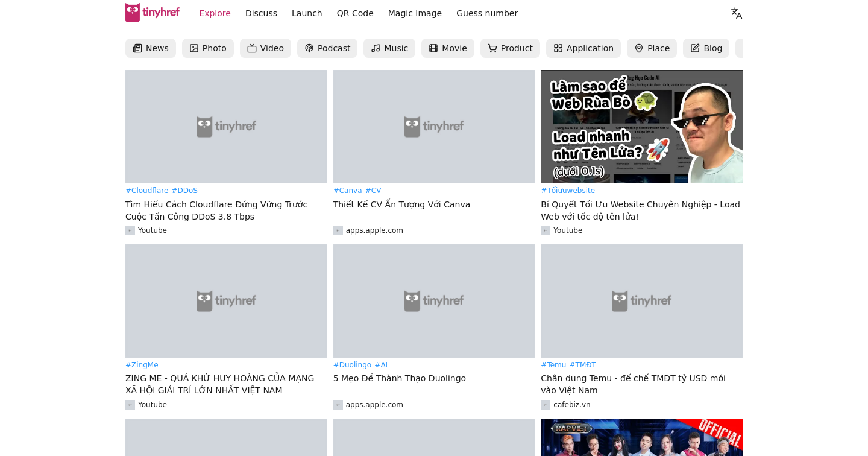Screen dimensions: 868x456
Task: Click the pencil icon in Blog chip
Action: coord(695,48)
